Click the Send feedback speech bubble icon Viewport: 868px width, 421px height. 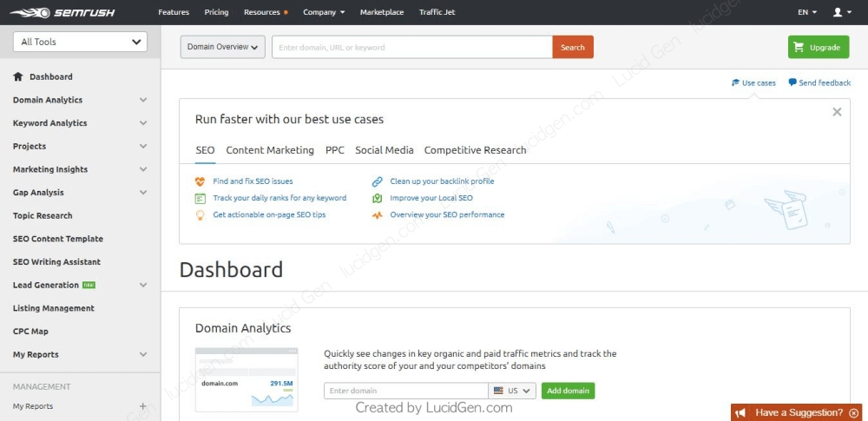pos(792,82)
